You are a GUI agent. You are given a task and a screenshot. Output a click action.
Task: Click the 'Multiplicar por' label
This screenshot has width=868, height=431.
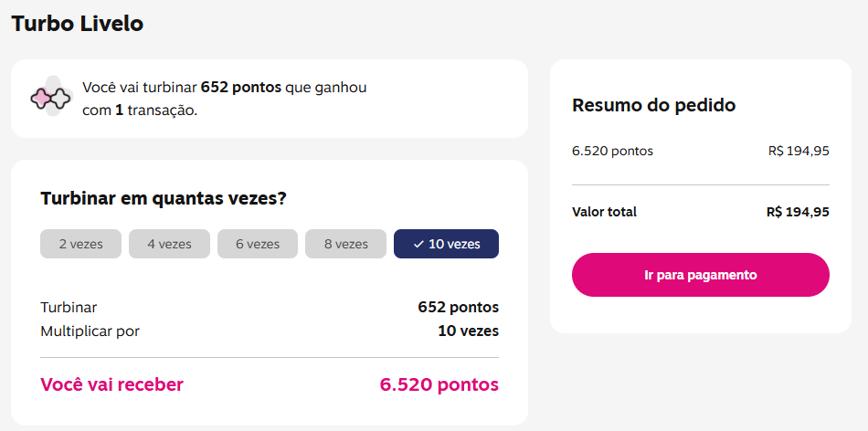tap(90, 331)
